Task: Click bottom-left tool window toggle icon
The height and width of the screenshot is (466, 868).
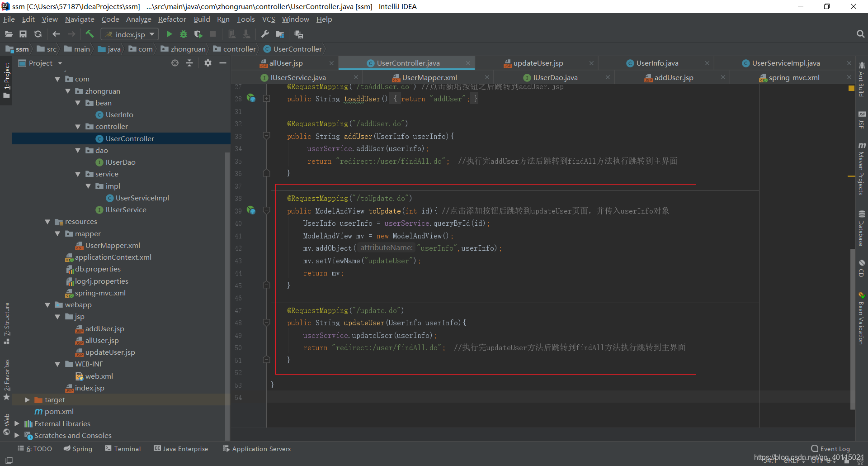Action: tap(9, 460)
